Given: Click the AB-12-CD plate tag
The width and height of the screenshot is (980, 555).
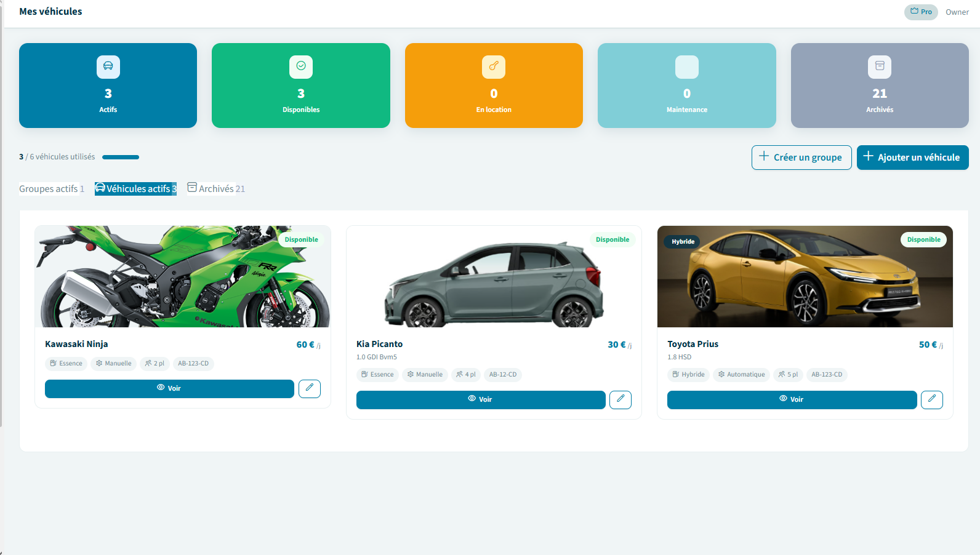Looking at the screenshot, I should (x=503, y=374).
